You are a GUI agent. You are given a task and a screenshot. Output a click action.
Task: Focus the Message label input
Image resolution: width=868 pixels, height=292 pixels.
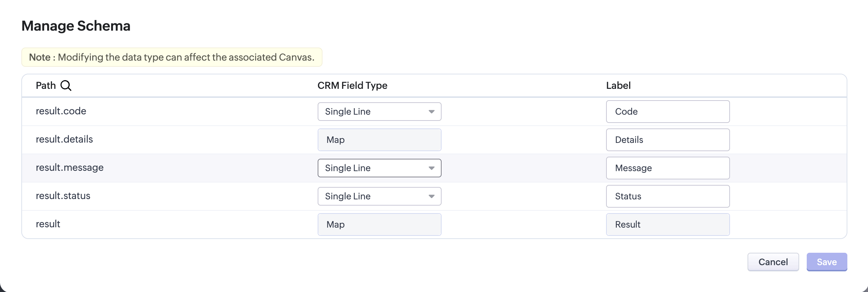coord(667,168)
